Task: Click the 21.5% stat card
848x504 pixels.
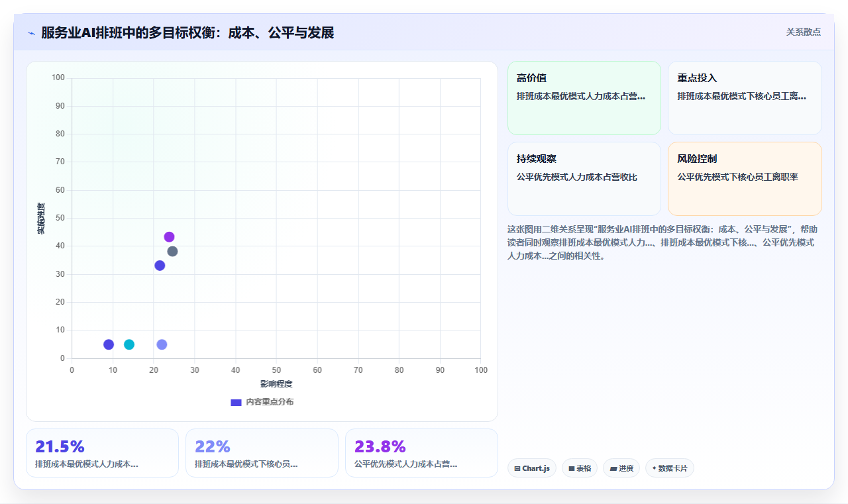Action: click(102, 453)
